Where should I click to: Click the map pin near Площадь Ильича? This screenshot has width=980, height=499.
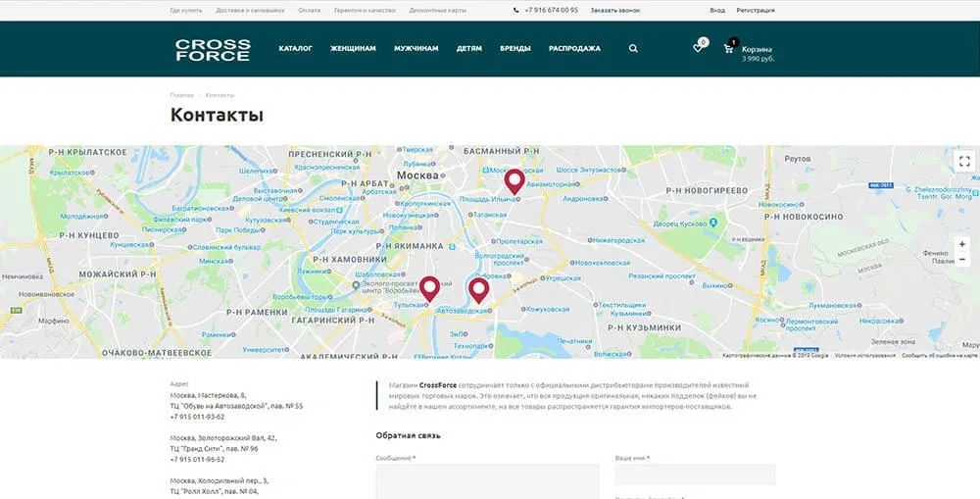514,180
